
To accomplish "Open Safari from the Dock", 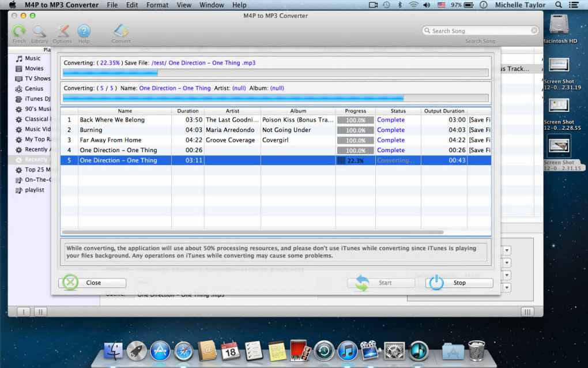I will click(184, 351).
